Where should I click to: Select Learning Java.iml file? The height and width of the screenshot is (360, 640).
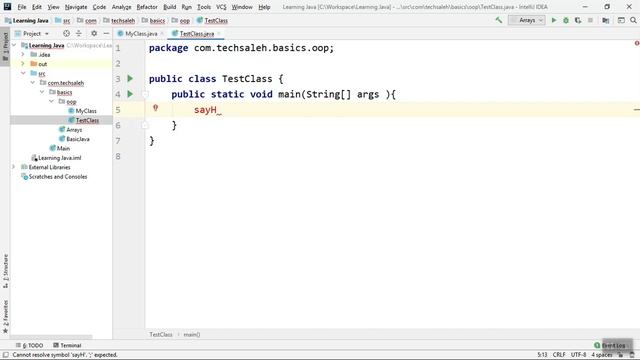point(60,158)
